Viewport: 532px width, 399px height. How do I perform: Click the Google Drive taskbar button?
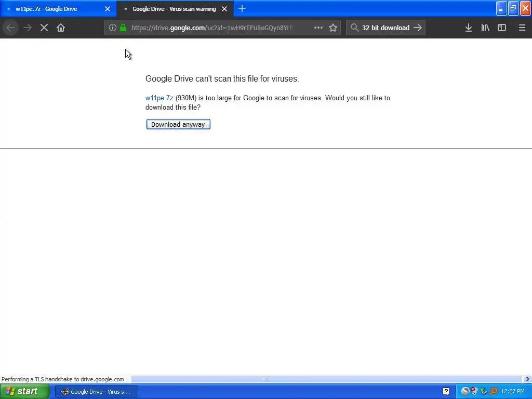point(96,392)
